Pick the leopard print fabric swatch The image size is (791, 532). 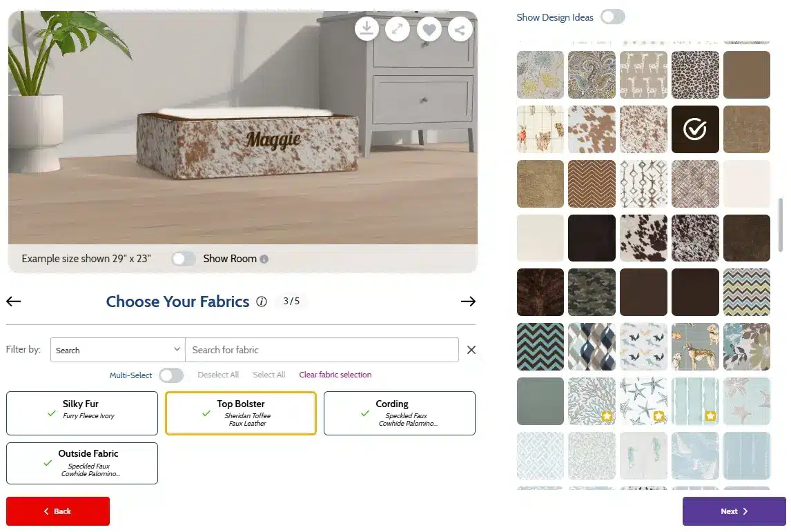[x=695, y=75]
